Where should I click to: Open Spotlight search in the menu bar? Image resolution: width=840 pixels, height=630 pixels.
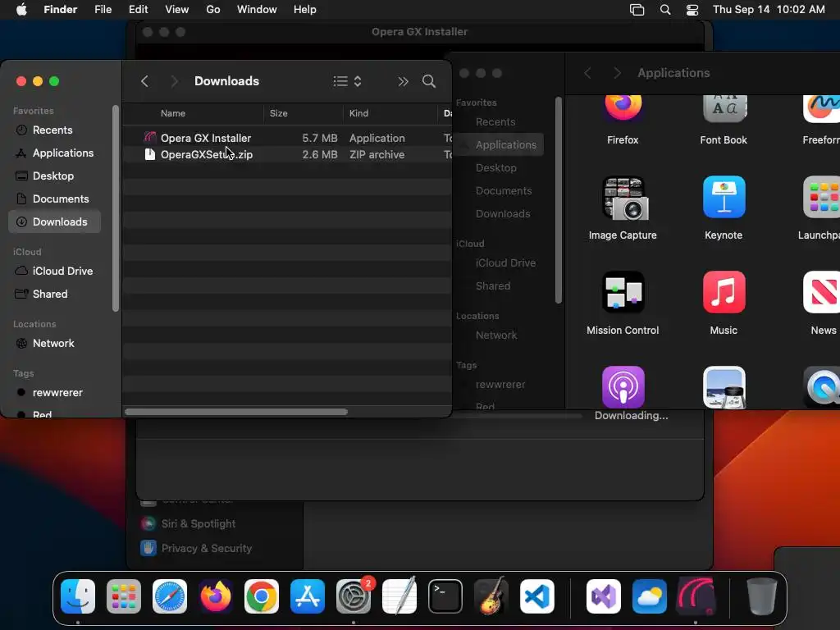pyautogui.click(x=664, y=10)
